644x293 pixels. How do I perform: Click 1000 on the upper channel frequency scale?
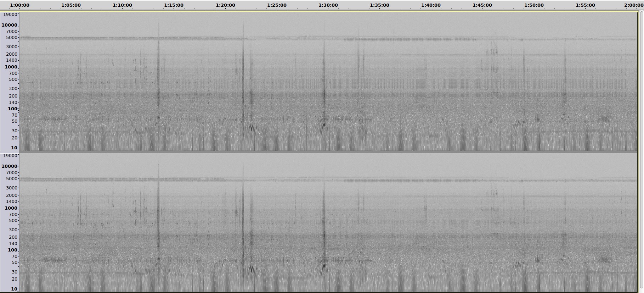11,67
